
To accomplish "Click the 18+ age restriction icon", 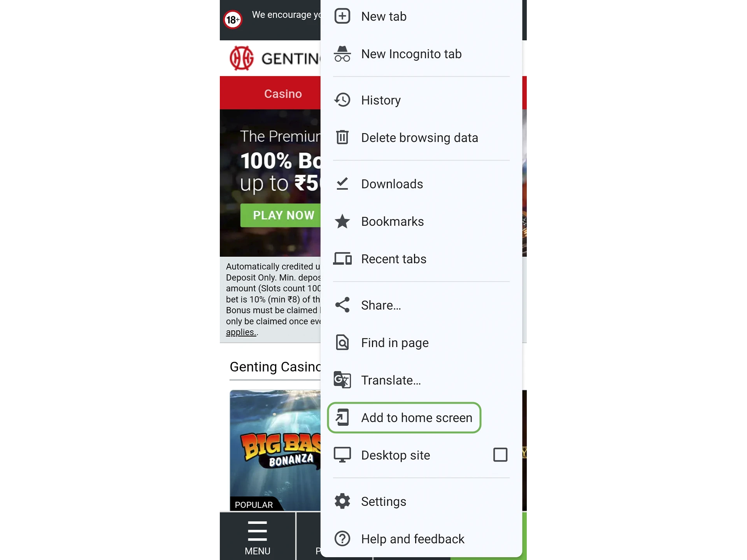I will point(232,20).
